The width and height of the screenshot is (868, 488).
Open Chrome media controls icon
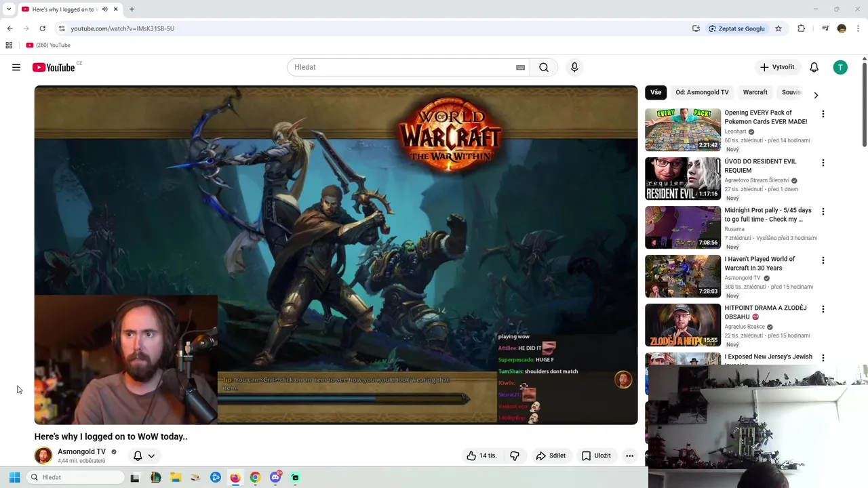[x=825, y=28]
